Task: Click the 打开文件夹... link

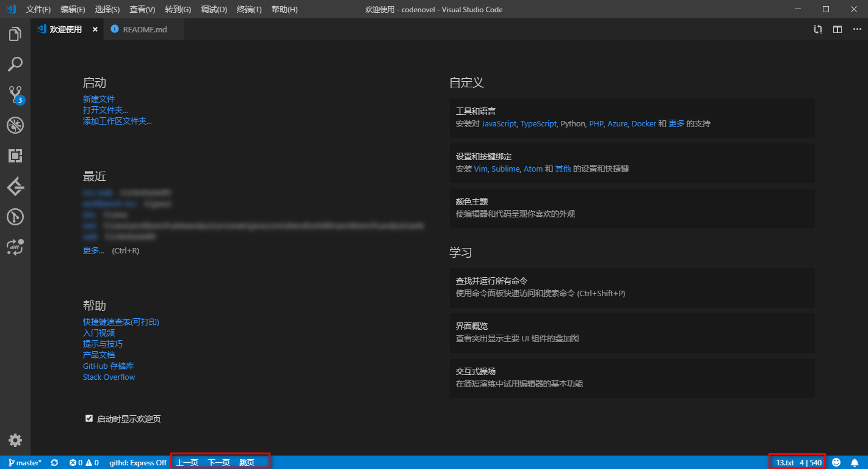Action: [x=106, y=110]
